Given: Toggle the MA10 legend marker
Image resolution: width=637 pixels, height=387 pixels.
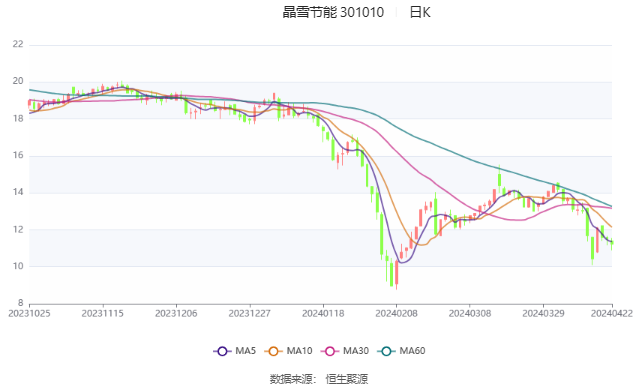Looking at the screenshot, I should pyautogui.click(x=273, y=351).
